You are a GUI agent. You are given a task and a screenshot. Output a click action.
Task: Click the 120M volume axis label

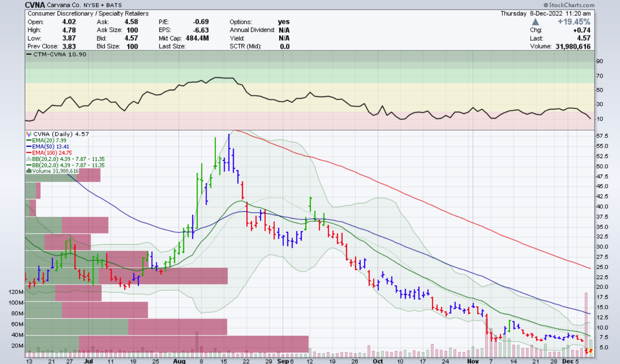(x=16, y=292)
